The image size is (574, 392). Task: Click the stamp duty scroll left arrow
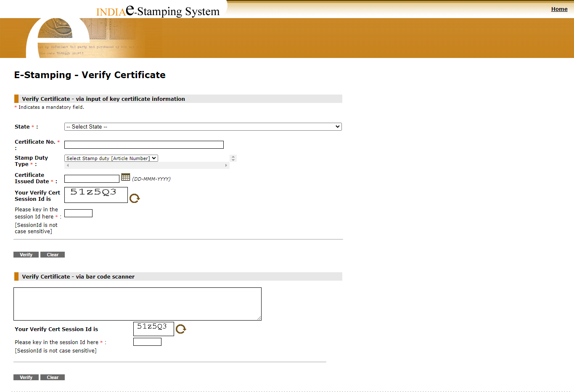(x=68, y=166)
